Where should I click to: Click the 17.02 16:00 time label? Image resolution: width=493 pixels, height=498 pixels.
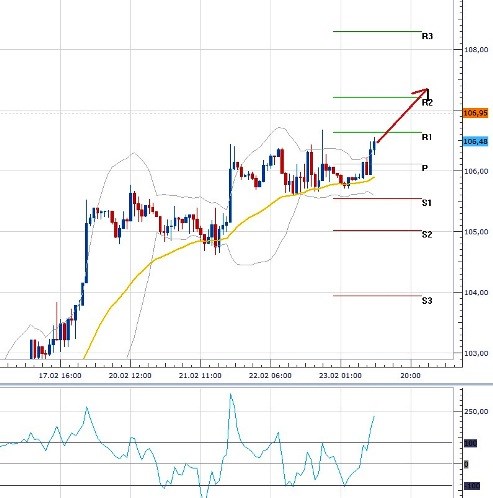(x=60, y=376)
